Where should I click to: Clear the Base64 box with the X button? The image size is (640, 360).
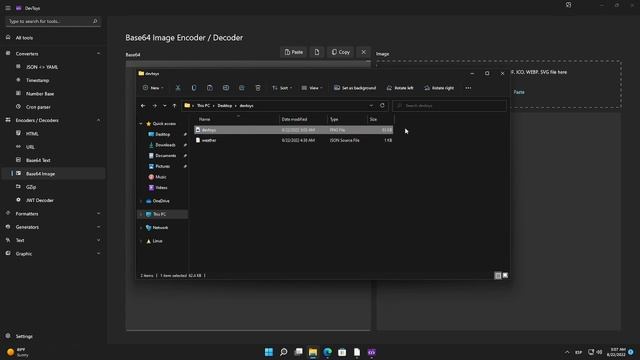363,52
